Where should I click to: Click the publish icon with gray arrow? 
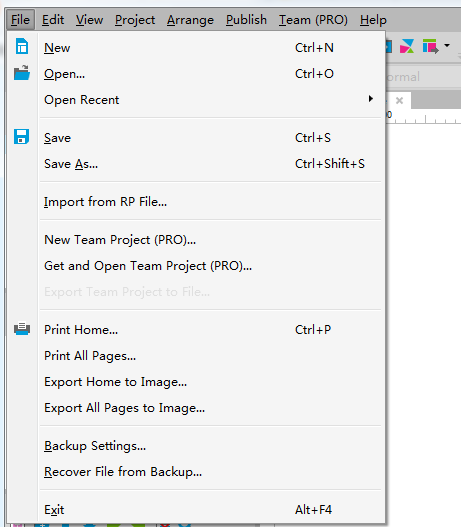430,46
